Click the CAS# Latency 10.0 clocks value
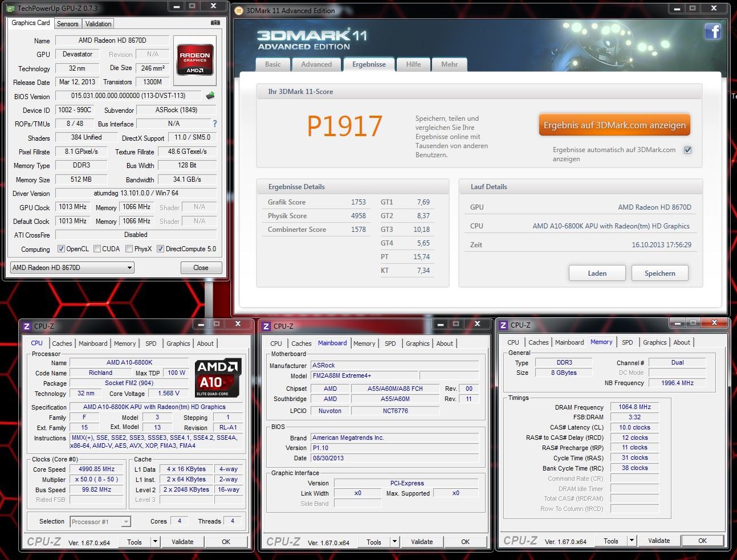The width and height of the screenshot is (737, 560). pos(634,427)
